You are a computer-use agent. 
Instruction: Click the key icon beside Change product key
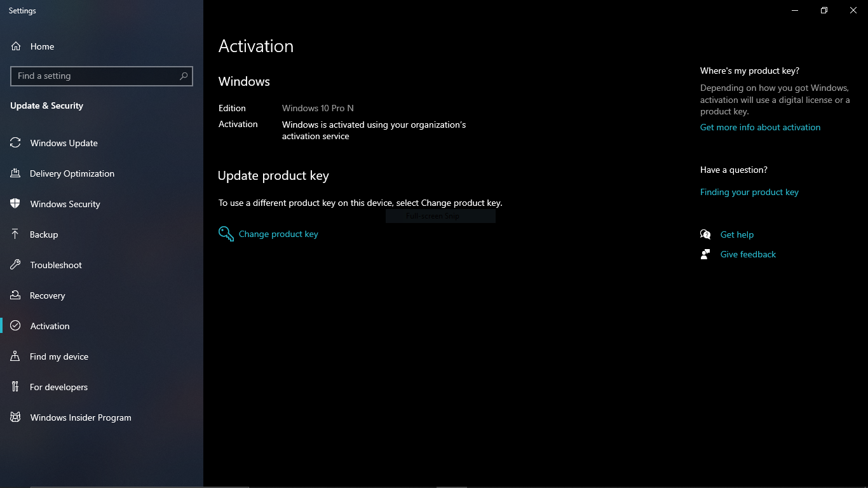point(226,234)
